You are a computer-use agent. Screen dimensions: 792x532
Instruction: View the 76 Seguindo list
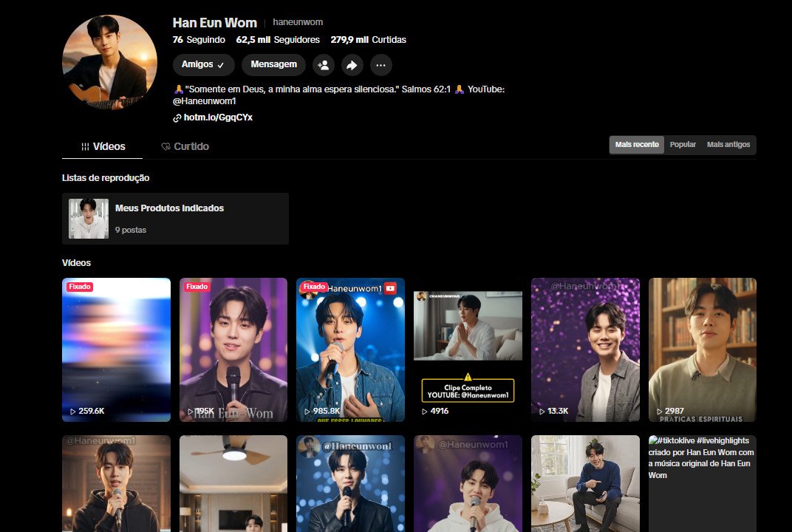199,39
